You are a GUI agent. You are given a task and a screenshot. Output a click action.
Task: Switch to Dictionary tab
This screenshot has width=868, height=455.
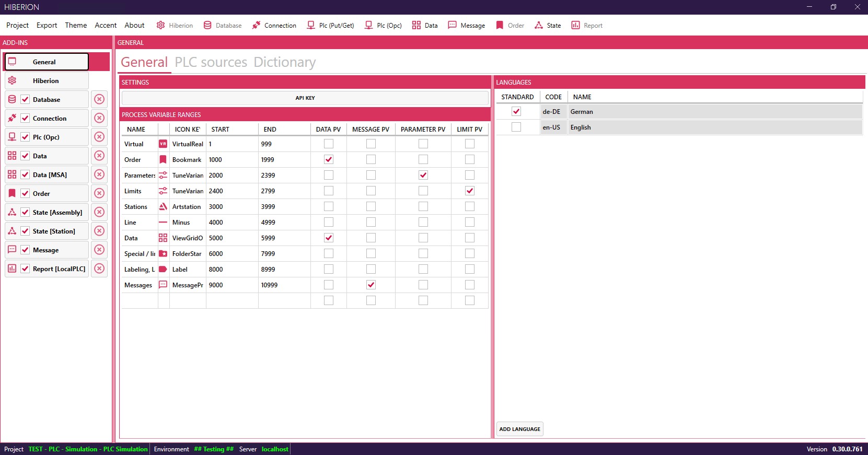click(285, 62)
